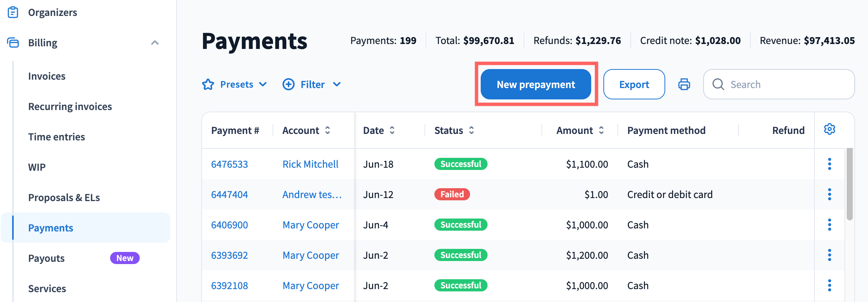Open three-dot menu for payment 6393692
The width and height of the screenshot is (868, 302).
[x=829, y=255]
